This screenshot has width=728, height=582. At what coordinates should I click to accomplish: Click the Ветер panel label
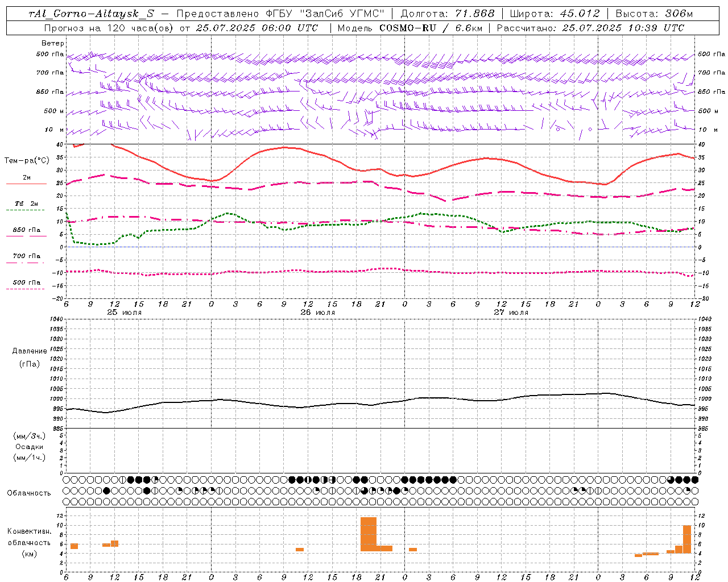53,43
